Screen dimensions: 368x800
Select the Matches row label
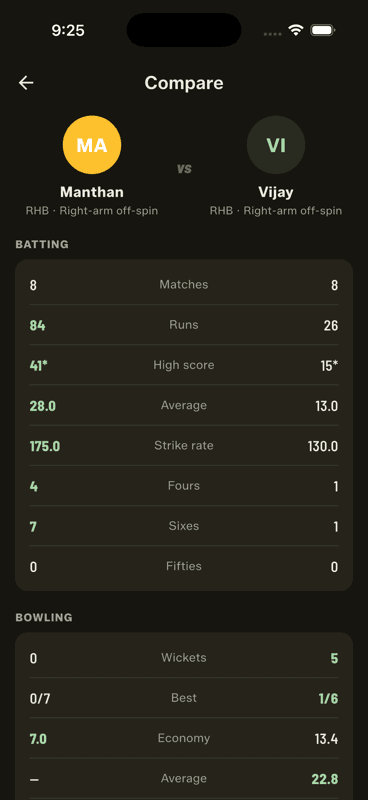[184, 285]
